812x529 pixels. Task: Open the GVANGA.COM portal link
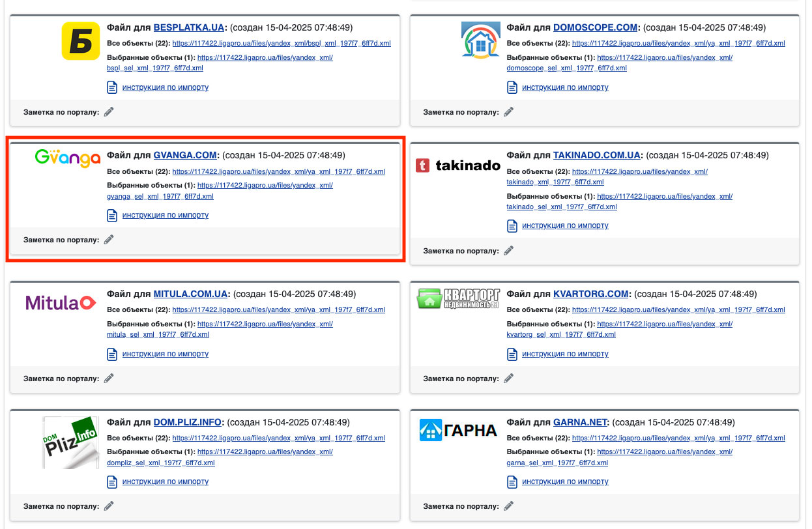coord(185,156)
